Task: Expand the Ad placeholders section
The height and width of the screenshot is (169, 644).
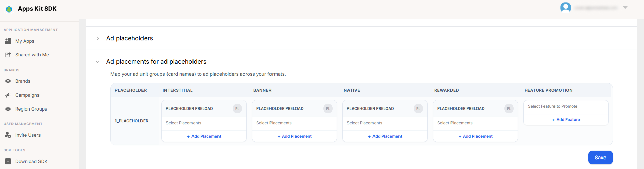Action: click(x=98, y=38)
